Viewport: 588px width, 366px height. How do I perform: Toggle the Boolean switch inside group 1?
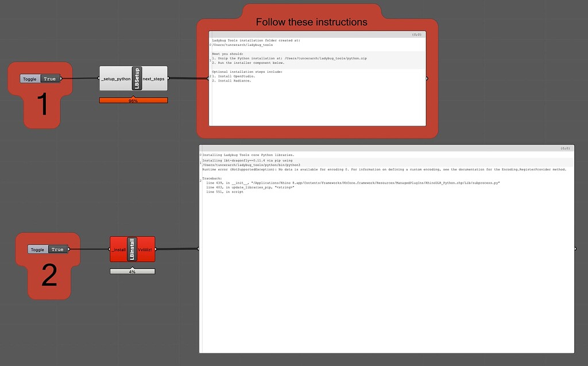pos(51,79)
